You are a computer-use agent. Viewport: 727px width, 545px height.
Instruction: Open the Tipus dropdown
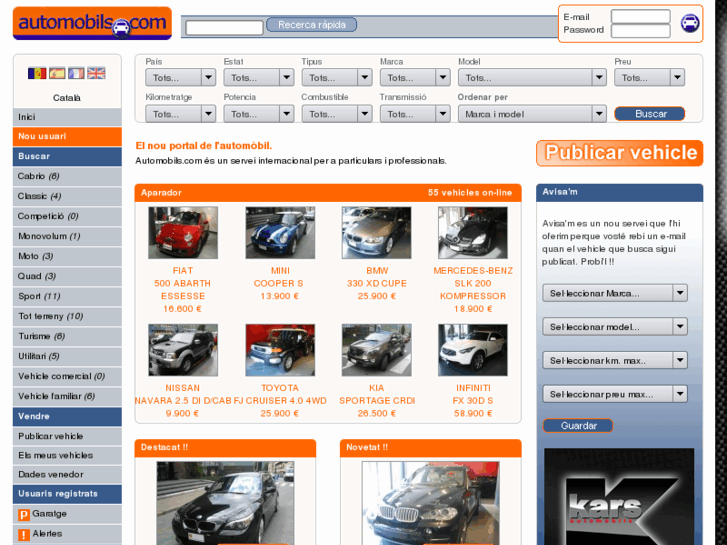point(337,77)
